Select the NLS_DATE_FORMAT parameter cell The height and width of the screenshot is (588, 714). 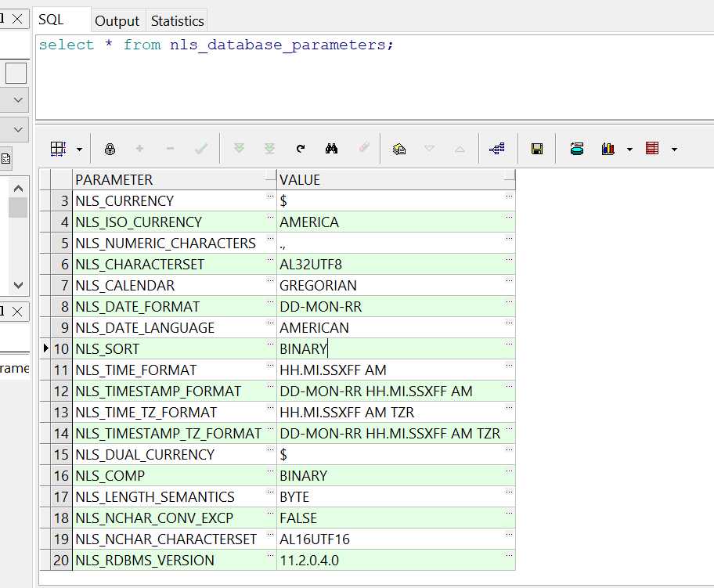(175, 306)
